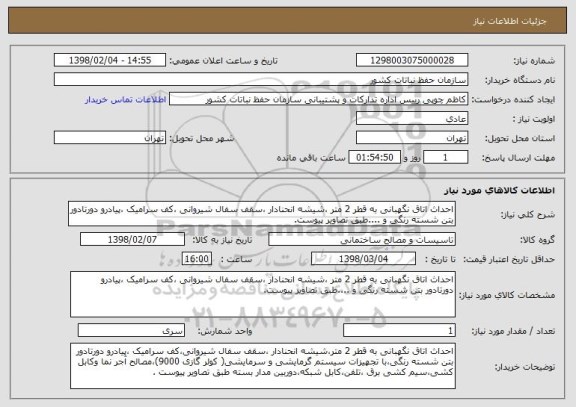This screenshot has width=576, height=407.
Task: Click the اطلاعات کالاهای مورد نیاز section heading
Action: click(x=500, y=191)
